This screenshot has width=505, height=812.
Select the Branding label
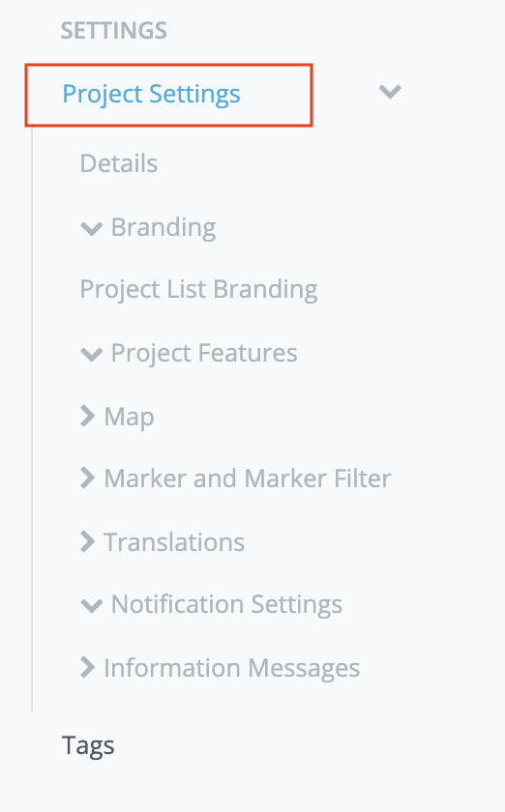(163, 228)
